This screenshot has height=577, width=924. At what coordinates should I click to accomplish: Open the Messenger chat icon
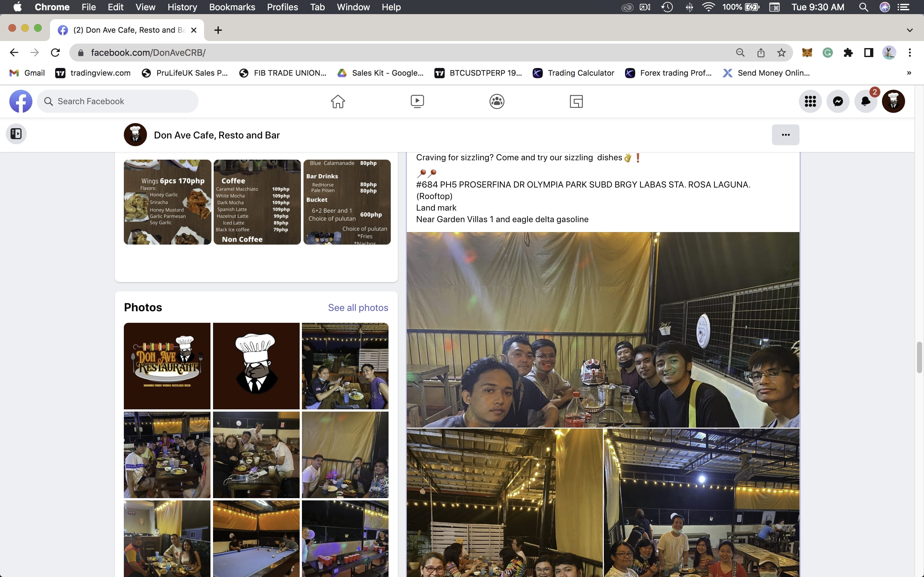(838, 102)
